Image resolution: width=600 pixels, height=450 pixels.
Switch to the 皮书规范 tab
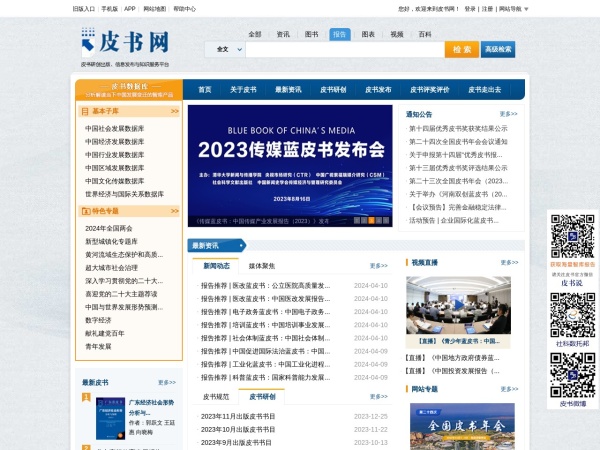click(216, 397)
